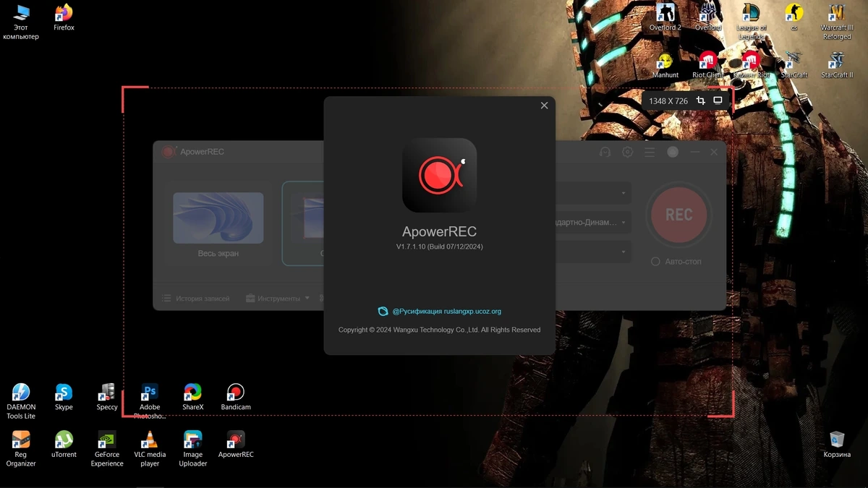The image size is (868, 488).
Task: Select the League of Legends desktop shortcut
Action: [751, 22]
